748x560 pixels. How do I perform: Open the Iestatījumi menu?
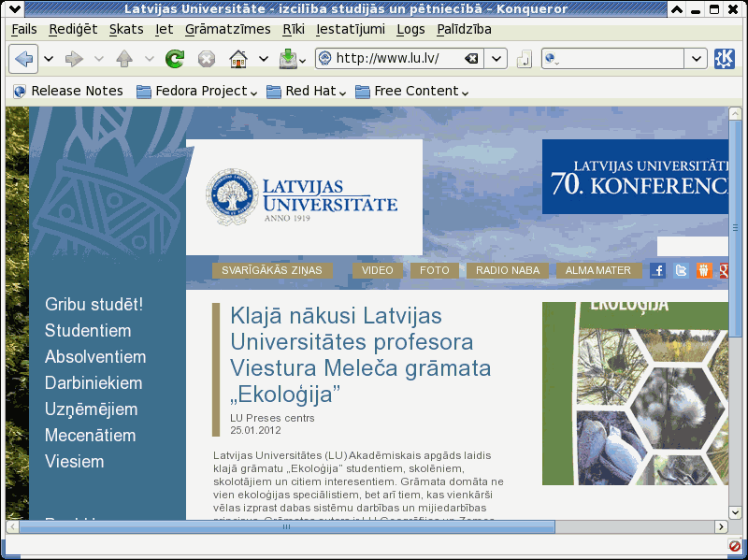pos(351,30)
